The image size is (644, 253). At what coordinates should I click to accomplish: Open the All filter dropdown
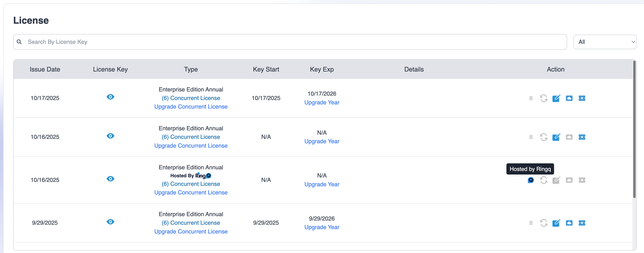(605, 42)
